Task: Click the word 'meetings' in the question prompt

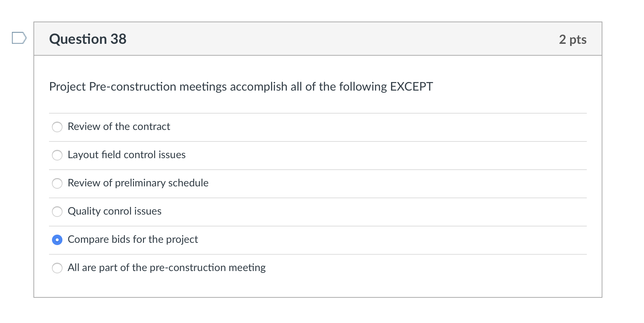Action: [203, 87]
